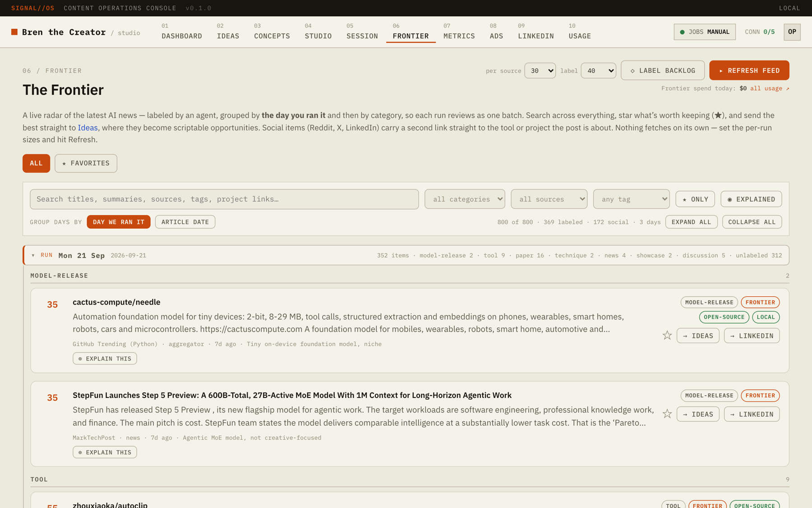Group days by DAY WE RAN IT
Image resolution: width=812 pixels, height=508 pixels.
click(119, 222)
